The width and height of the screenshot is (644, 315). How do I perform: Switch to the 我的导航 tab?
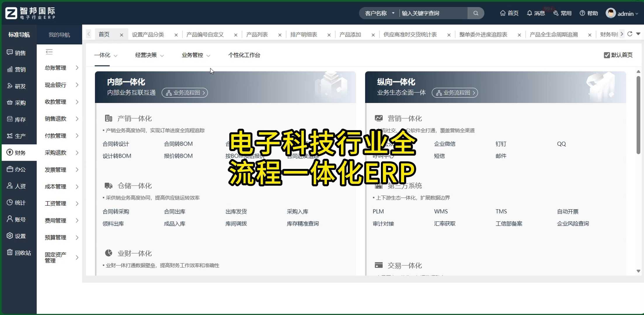tap(59, 35)
